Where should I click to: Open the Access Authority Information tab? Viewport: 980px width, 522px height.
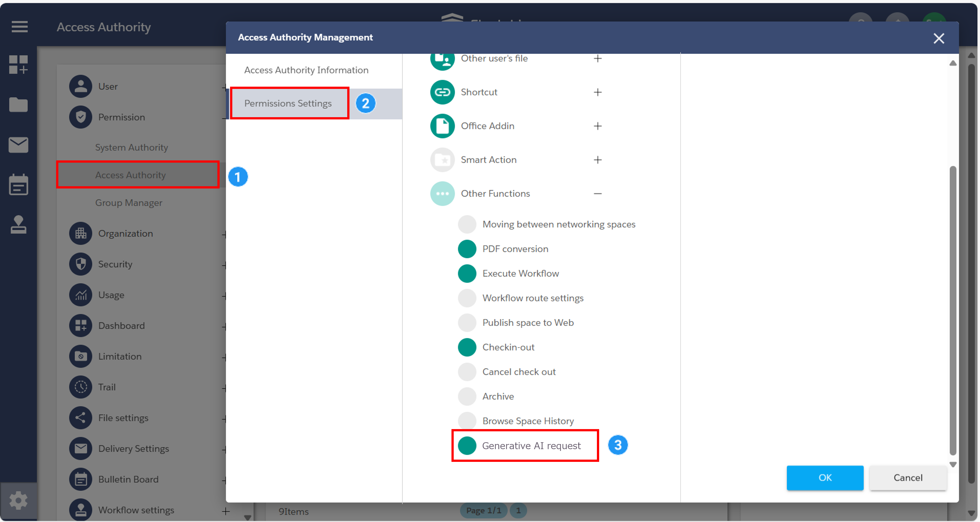(314, 70)
